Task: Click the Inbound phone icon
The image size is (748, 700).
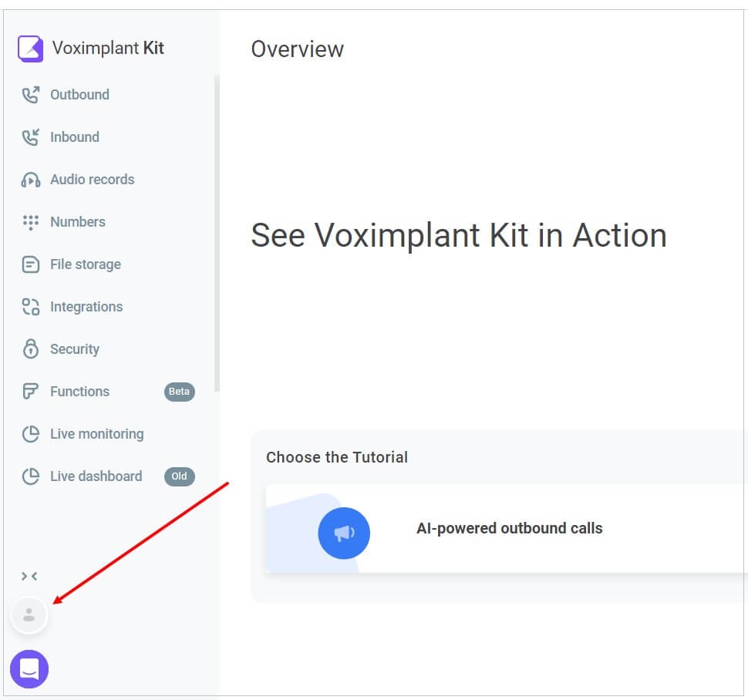Action: tap(31, 137)
